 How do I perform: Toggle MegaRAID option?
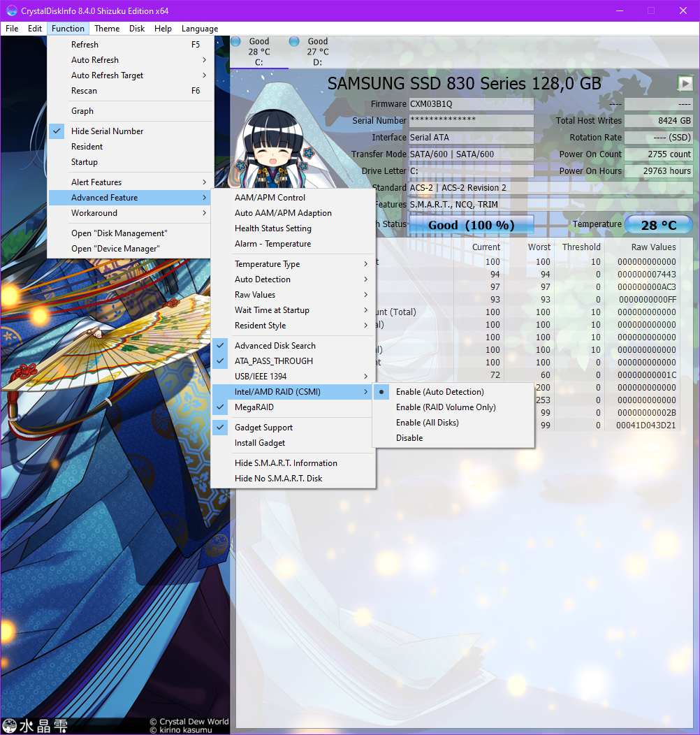(x=293, y=407)
